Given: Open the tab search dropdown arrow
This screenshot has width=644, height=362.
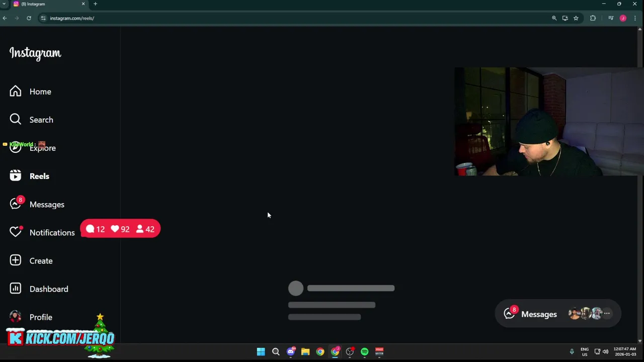Looking at the screenshot, I should (x=4, y=4).
